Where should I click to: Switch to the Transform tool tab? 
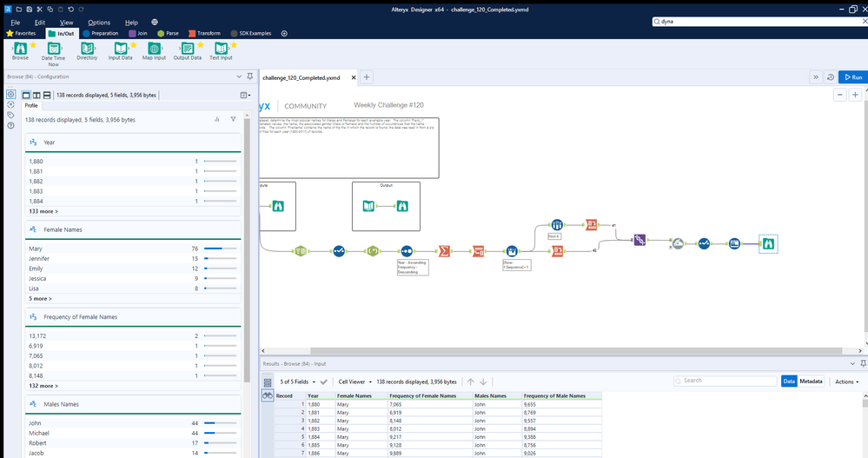point(204,33)
